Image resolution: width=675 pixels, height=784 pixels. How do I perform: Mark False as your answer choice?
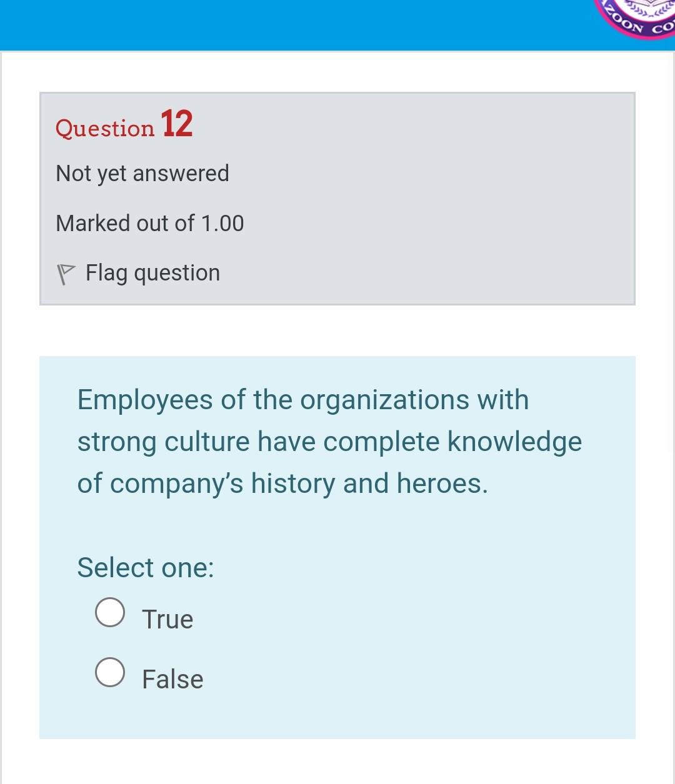point(111,672)
